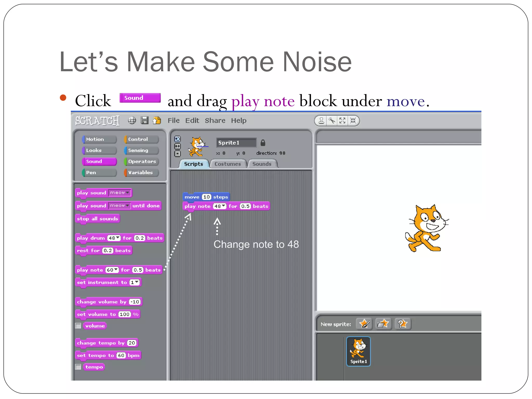Get a surprise sprite icon

pyautogui.click(x=402, y=324)
